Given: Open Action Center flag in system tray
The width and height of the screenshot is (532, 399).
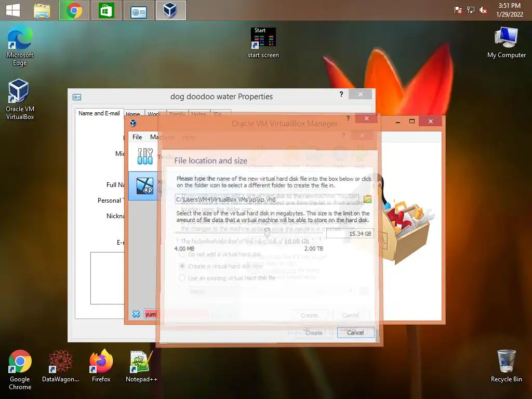Looking at the screenshot, I should [458, 10].
